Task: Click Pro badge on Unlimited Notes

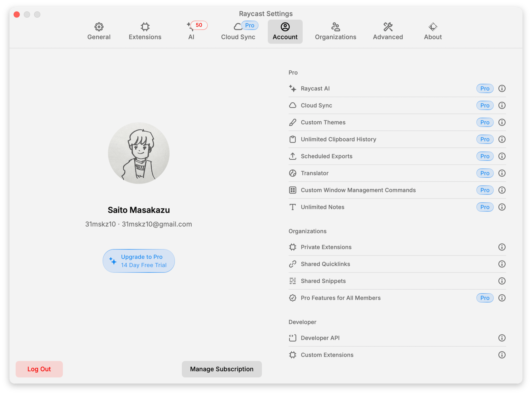Action: 485,207
